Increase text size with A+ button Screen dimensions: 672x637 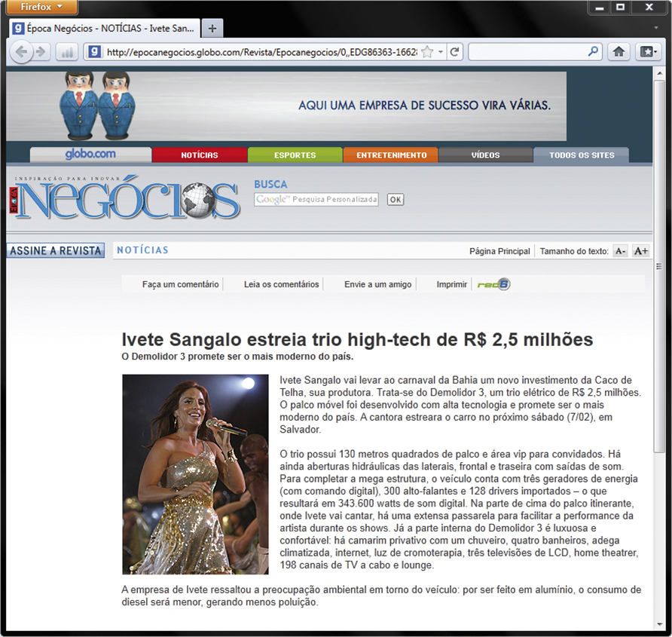[640, 251]
